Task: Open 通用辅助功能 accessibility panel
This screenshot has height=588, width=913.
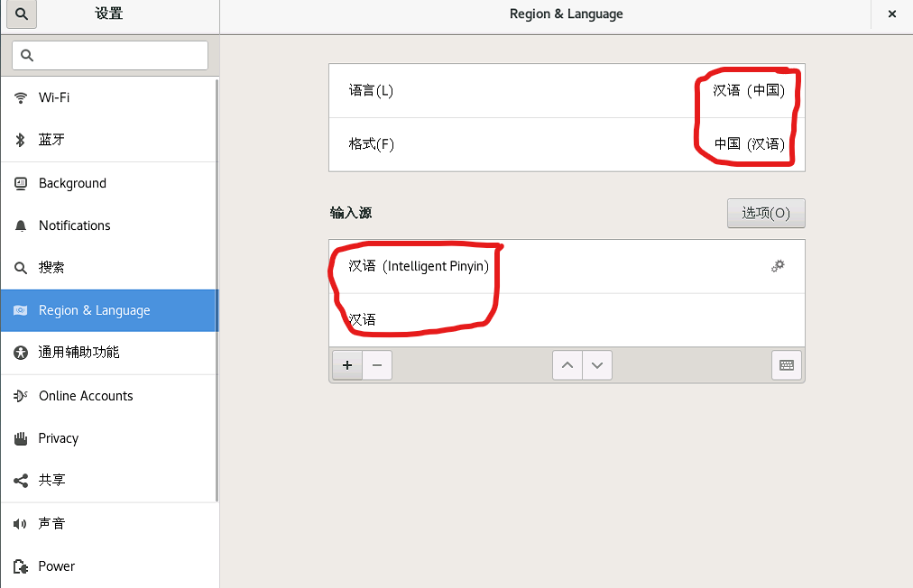Action: [x=109, y=353]
